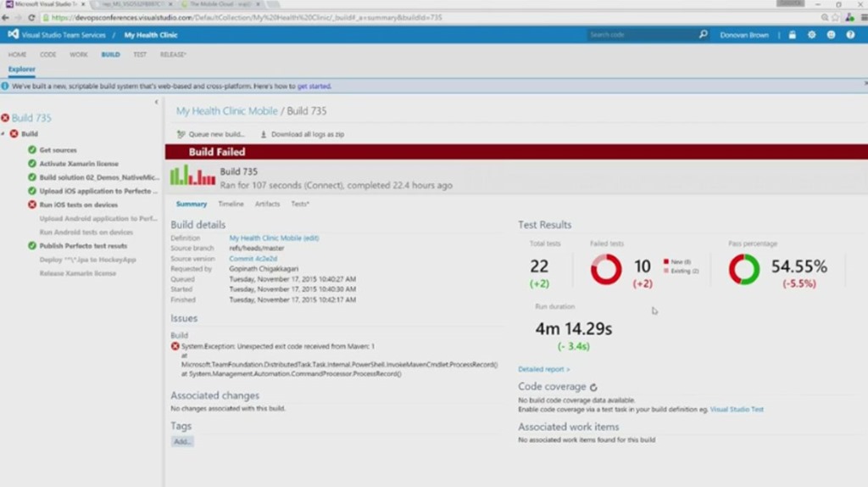
Task: Open the TEST hub
Action: 140,54
